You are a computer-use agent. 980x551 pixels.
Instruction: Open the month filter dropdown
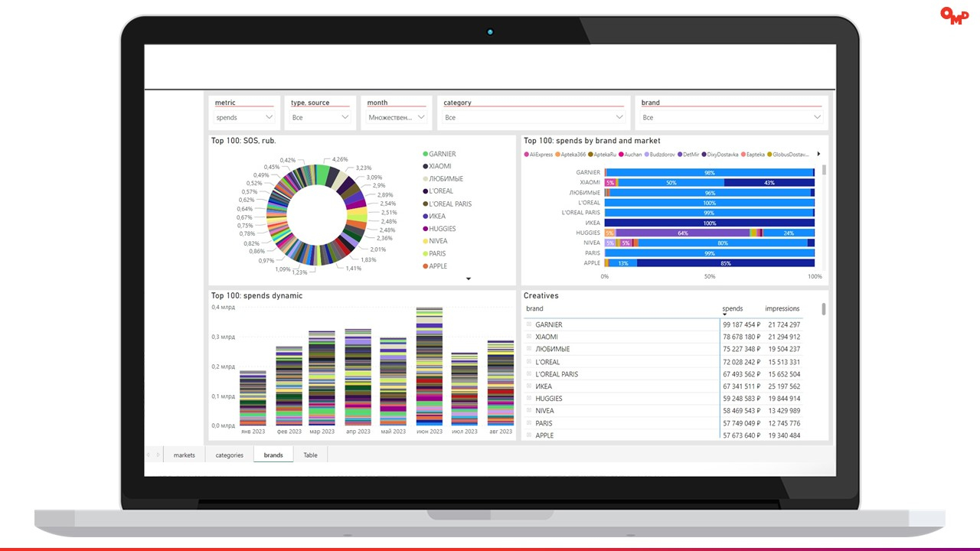(x=396, y=117)
